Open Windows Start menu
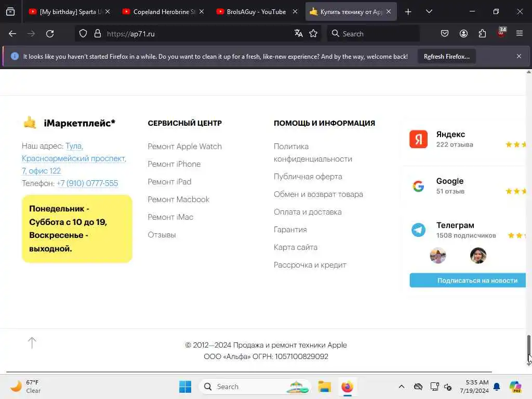Viewport: 532px width, 399px height. 185,387
